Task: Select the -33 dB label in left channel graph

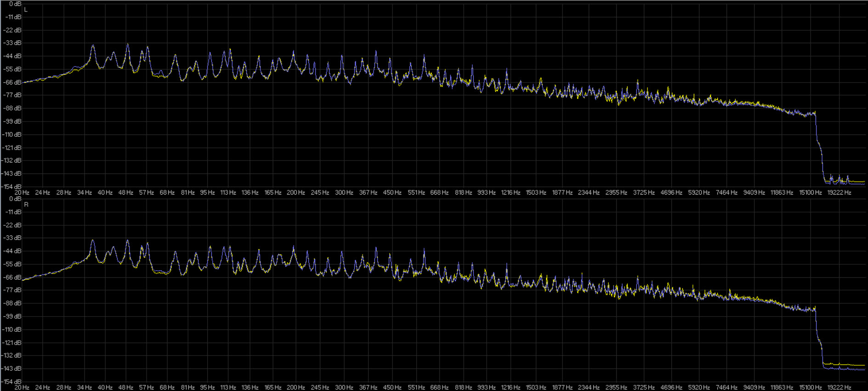Action: (x=13, y=43)
